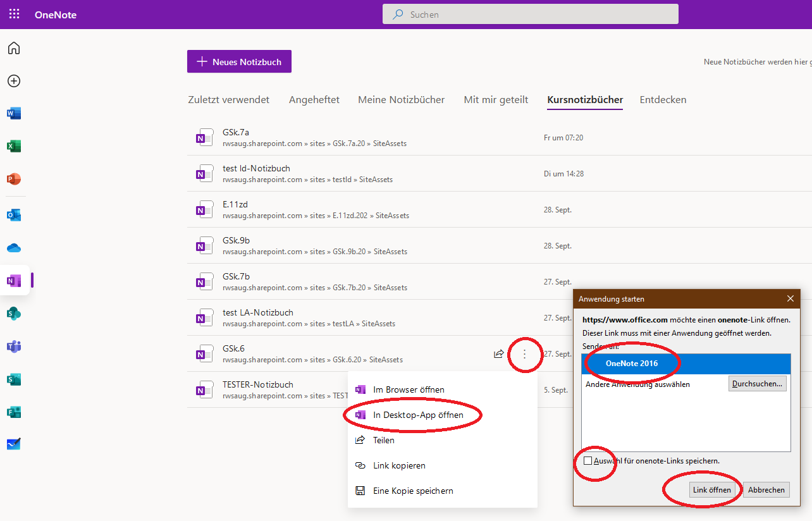Open Sway from the sidebar

point(14,379)
